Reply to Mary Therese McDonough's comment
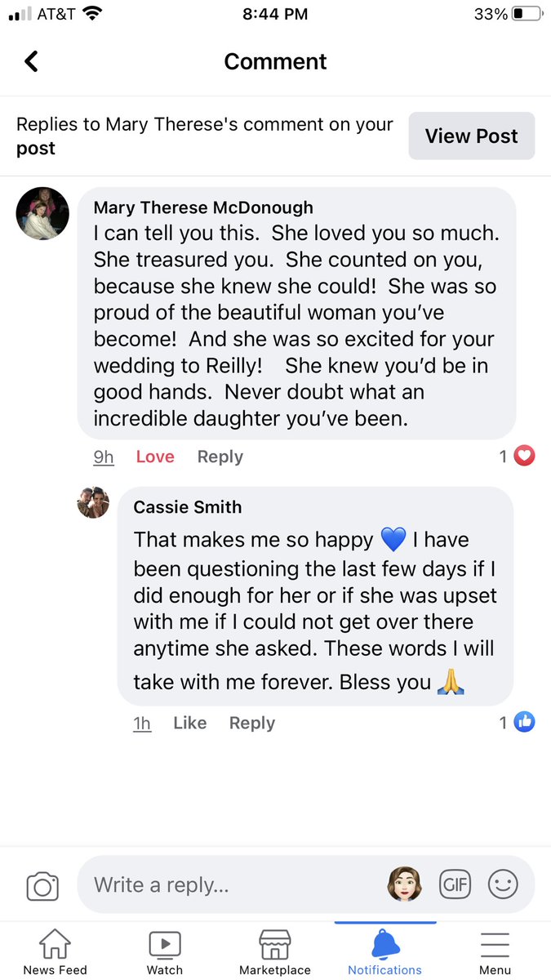 click(x=220, y=457)
